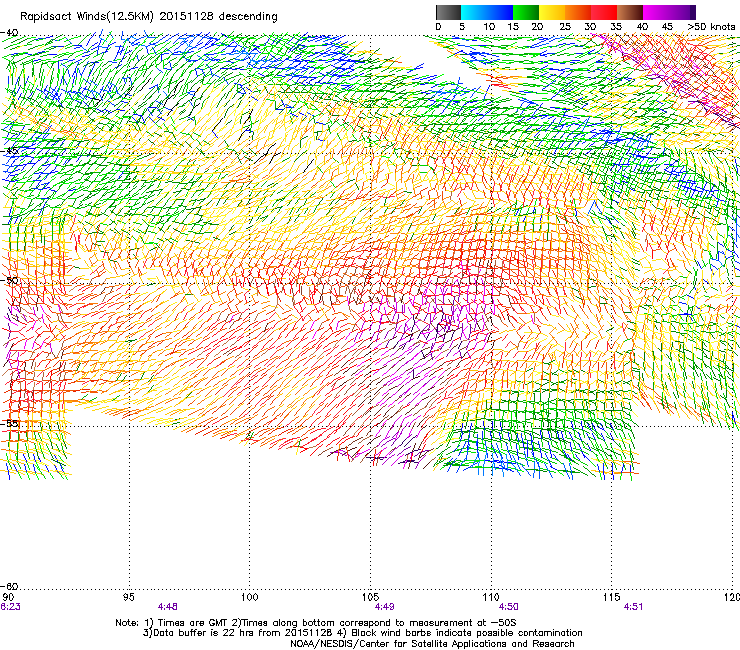The image size is (740, 650).
Task: Click the '10' value on the color scale
Action: [x=489, y=27]
